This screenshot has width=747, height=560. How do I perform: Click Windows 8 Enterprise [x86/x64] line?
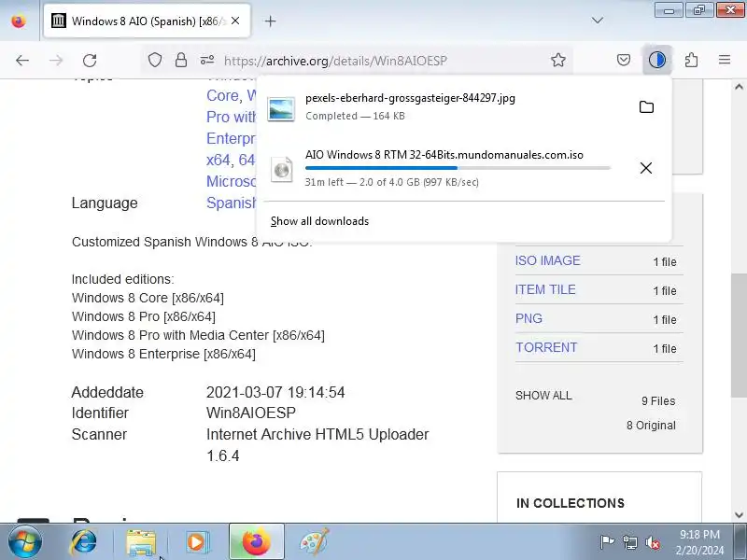click(x=163, y=354)
